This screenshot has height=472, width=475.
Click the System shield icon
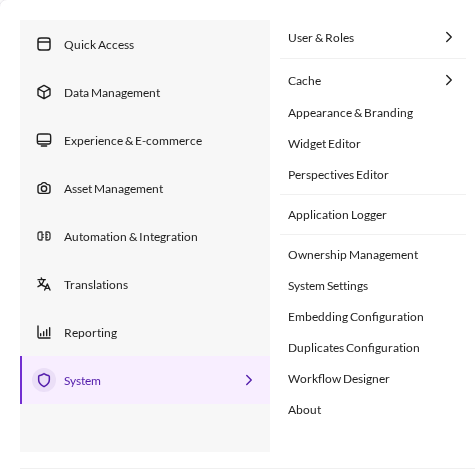pos(44,380)
